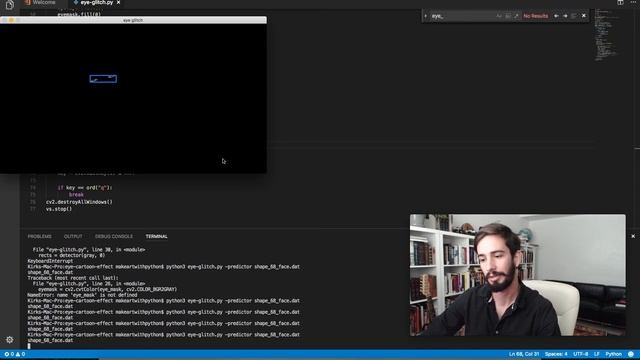Select language mode 'Python' in status bar
The image size is (640, 360).
point(613,354)
